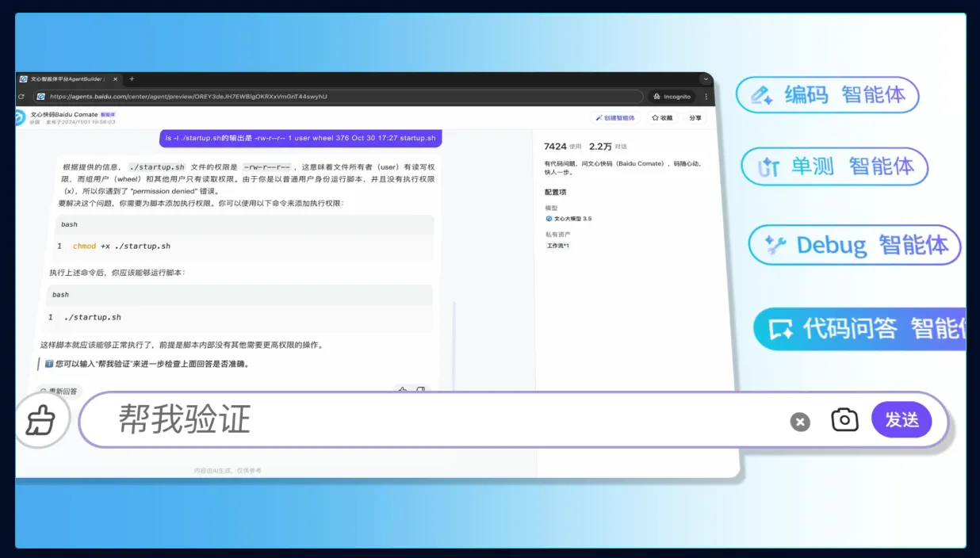The width and height of the screenshot is (980, 558).
Task: Clear input text with the X icon
Action: point(800,422)
